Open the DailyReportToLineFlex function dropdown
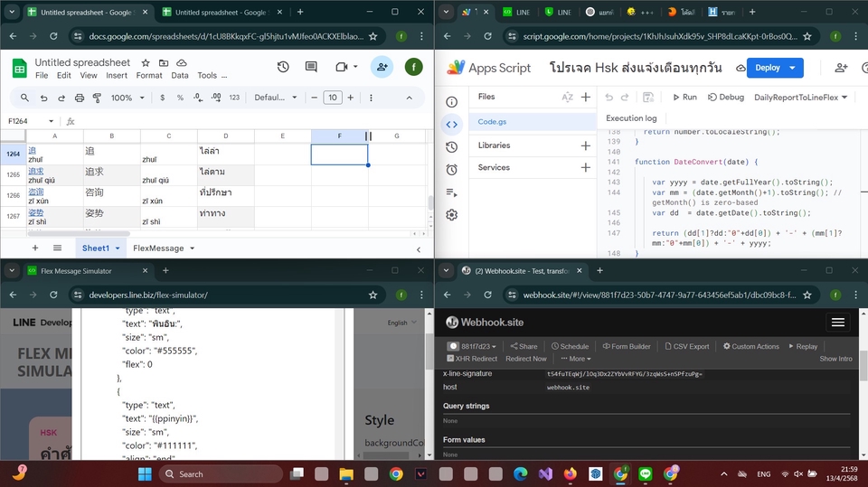Viewport: 868px width, 487px height. [x=801, y=97]
